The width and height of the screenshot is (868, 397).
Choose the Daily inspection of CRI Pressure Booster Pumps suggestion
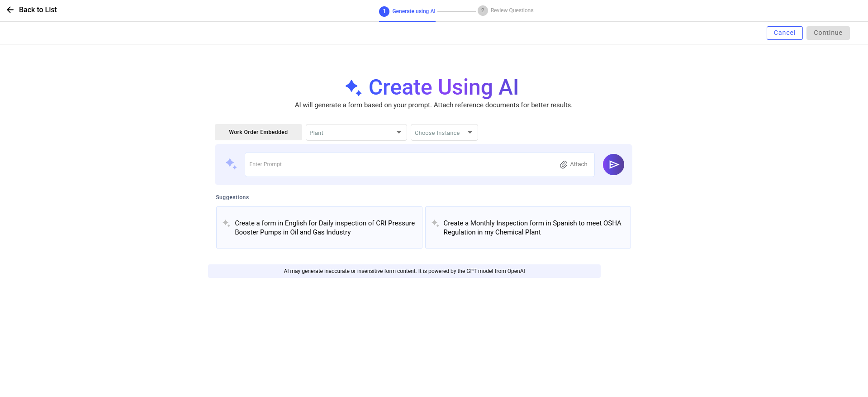click(x=324, y=228)
